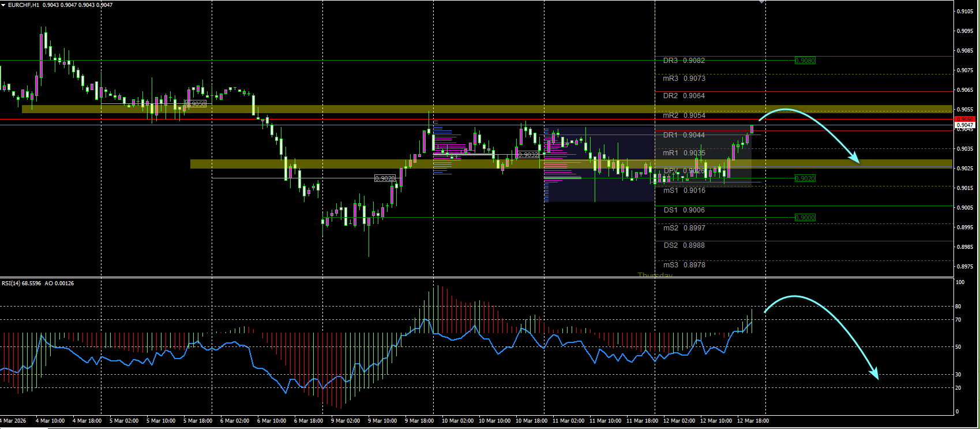Click the chart shift triangle marker at top
Screen dimensions: 980x429
[762, 2]
